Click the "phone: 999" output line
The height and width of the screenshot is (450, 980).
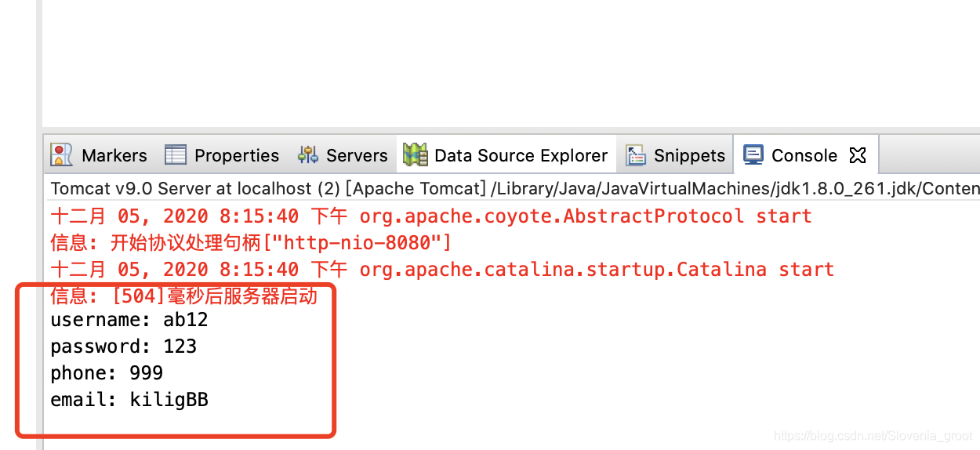[107, 373]
